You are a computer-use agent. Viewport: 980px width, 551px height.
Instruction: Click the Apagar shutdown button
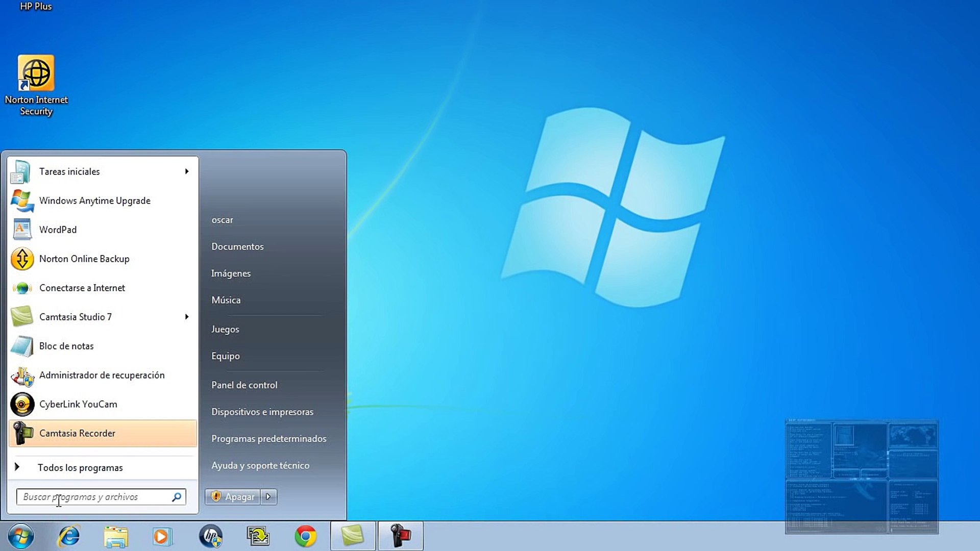(233, 496)
